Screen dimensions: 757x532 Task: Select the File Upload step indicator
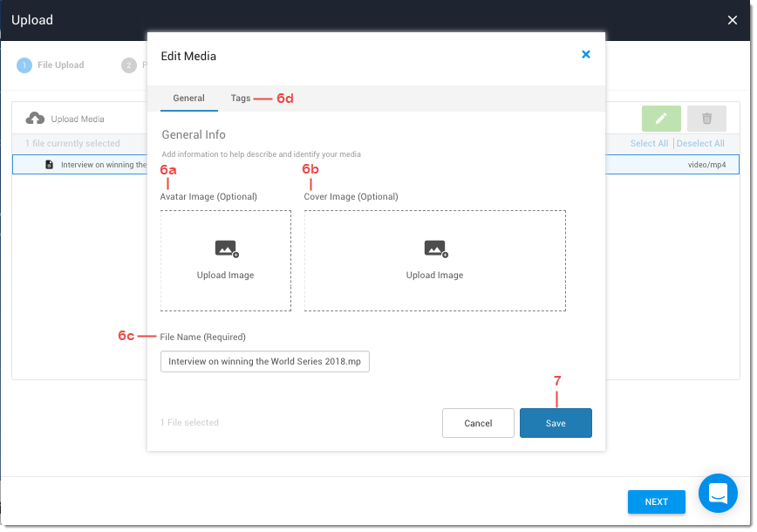[x=51, y=65]
